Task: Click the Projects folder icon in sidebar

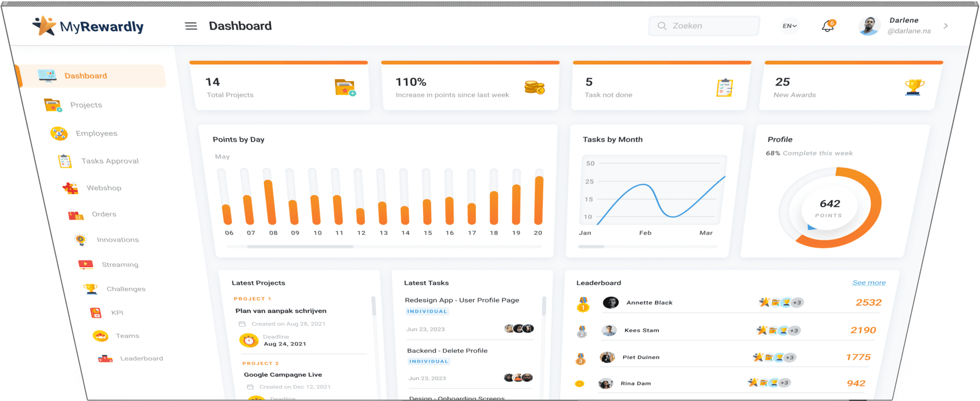Action: point(53,105)
